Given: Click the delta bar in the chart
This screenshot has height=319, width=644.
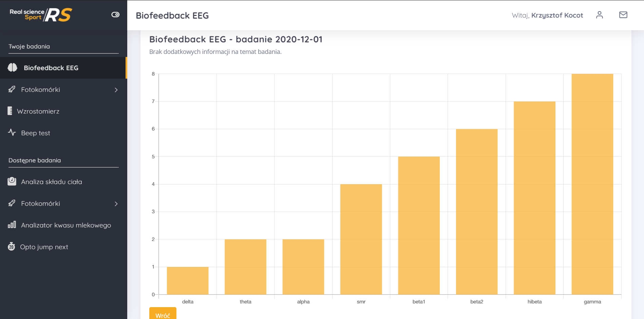Looking at the screenshot, I should click(x=188, y=281).
